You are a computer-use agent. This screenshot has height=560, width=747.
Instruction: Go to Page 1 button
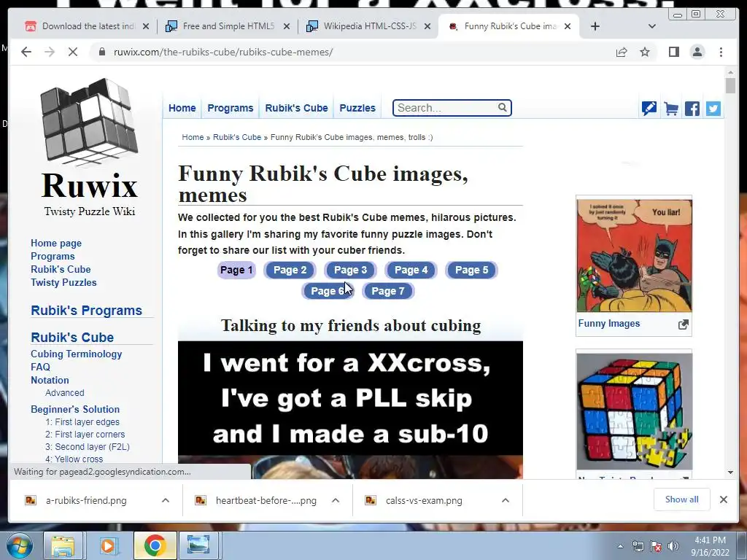(x=236, y=270)
